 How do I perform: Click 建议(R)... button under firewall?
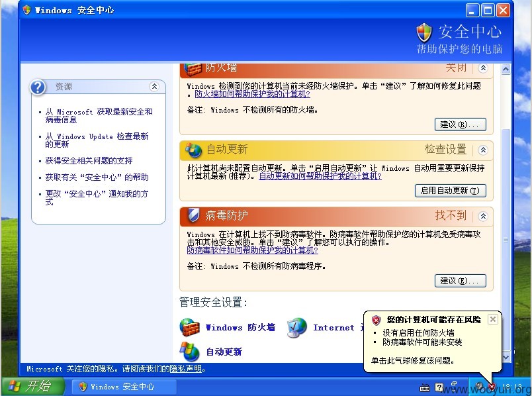point(461,124)
